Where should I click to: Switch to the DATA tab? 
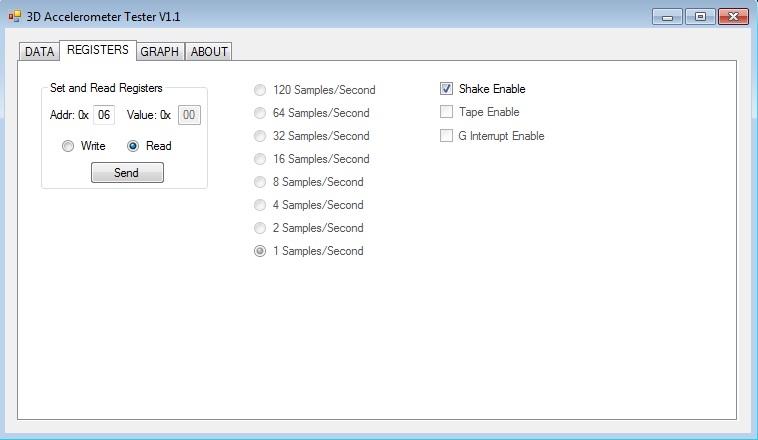pos(39,52)
